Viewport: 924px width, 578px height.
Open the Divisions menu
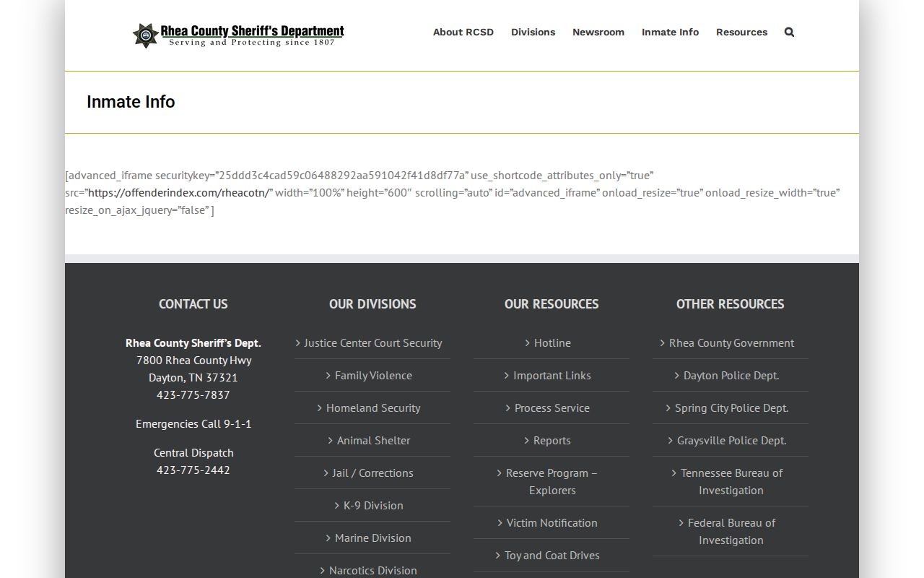[x=533, y=32]
